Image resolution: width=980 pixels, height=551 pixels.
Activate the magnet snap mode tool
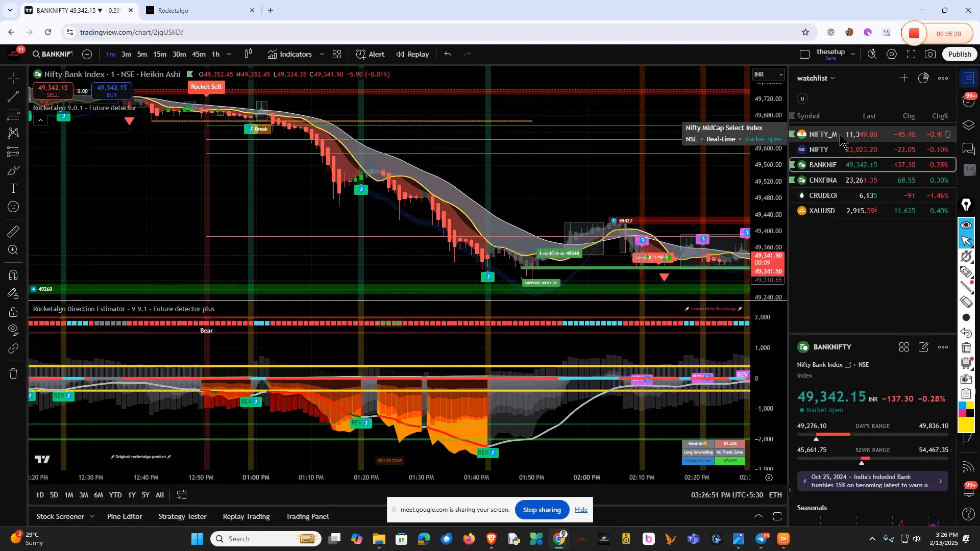coord(13,275)
